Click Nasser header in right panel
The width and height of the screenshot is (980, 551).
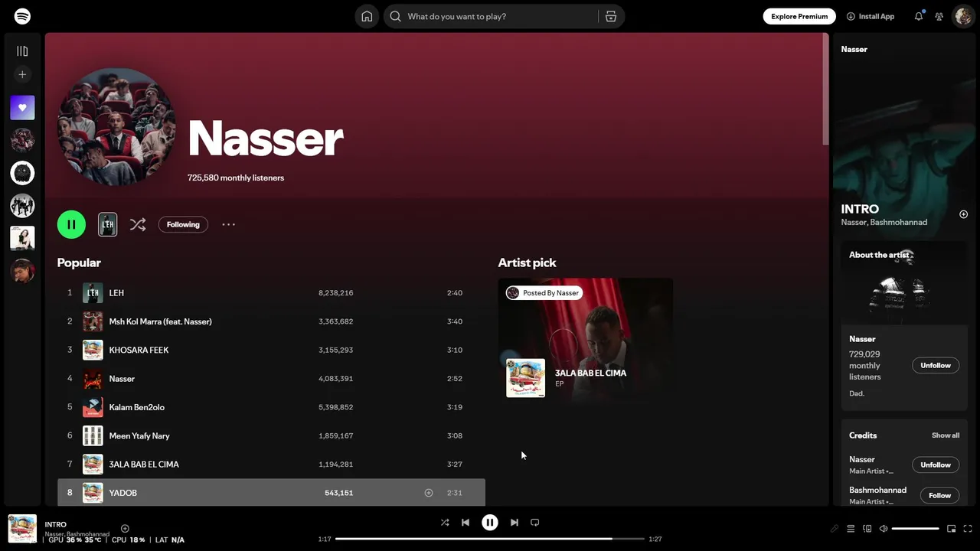click(854, 49)
